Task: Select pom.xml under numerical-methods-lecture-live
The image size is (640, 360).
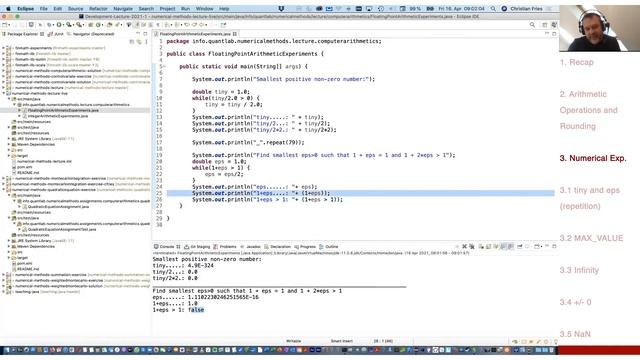Action: pyautogui.click(x=24, y=167)
